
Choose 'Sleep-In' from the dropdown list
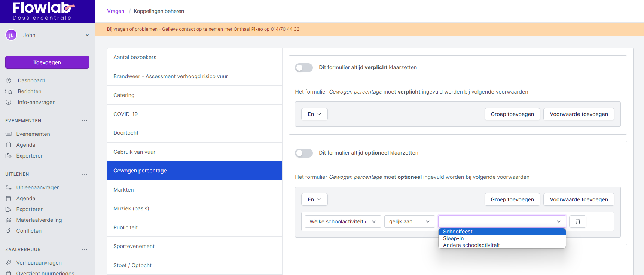453,238
